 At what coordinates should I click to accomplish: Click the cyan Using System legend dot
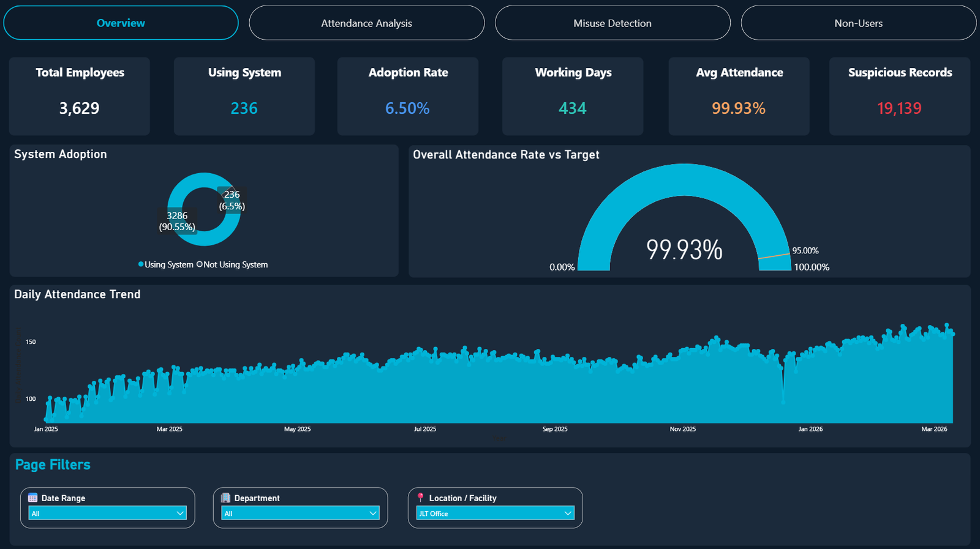pyautogui.click(x=141, y=264)
